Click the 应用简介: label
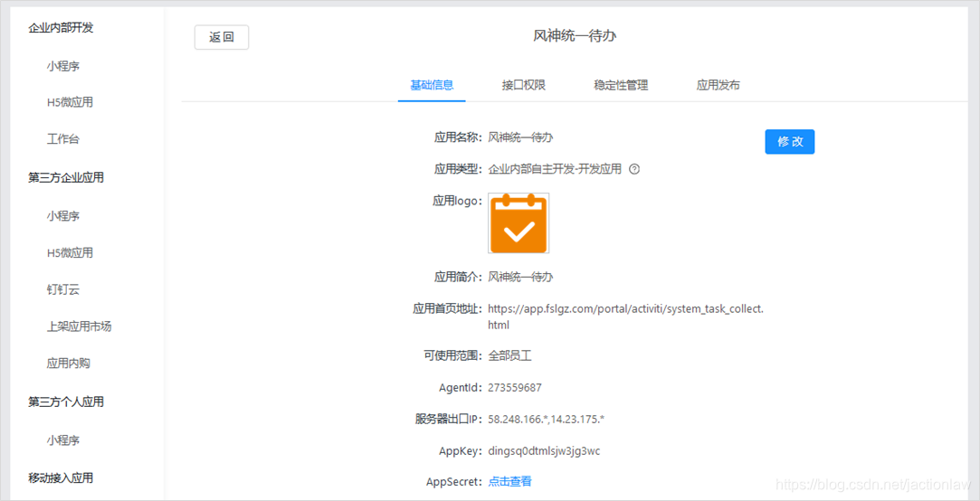 (459, 276)
